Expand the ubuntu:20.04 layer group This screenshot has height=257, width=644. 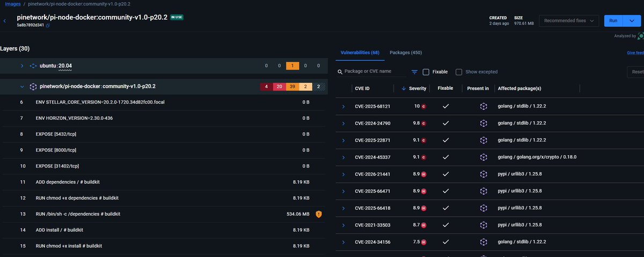click(x=22, y=66)
